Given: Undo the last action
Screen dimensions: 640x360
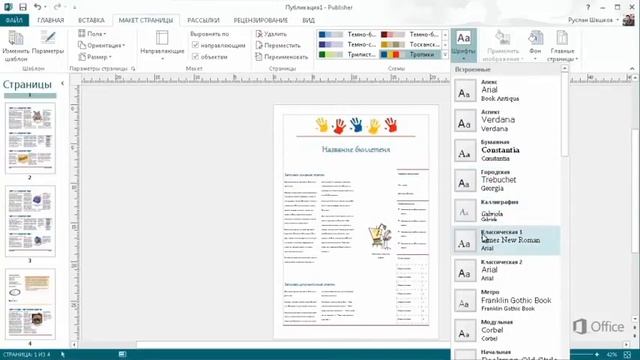Looking at the screenshot, I should point(37,7).
